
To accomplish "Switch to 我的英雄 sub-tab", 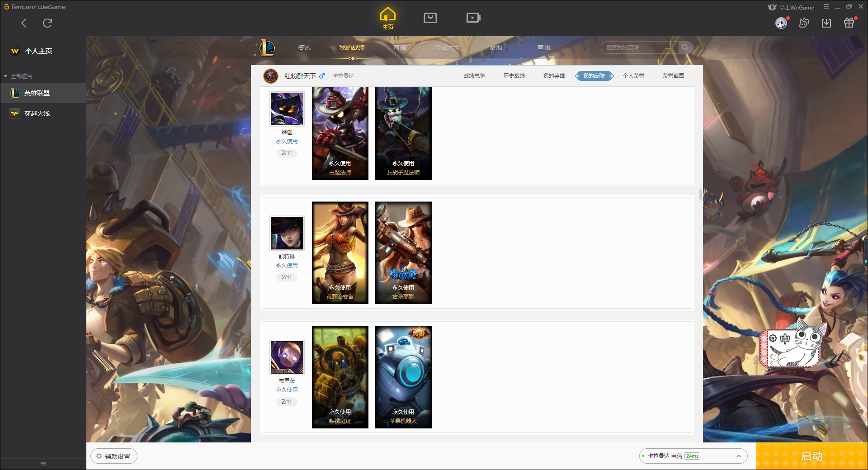I will pyautogui.click(x=554, y=76).
